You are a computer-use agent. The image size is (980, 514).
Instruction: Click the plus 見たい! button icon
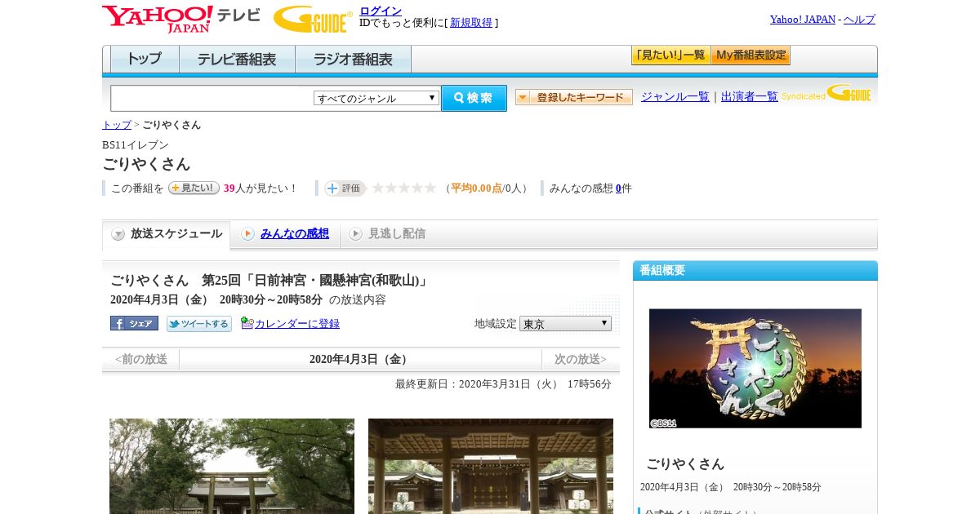coord(194,188)
